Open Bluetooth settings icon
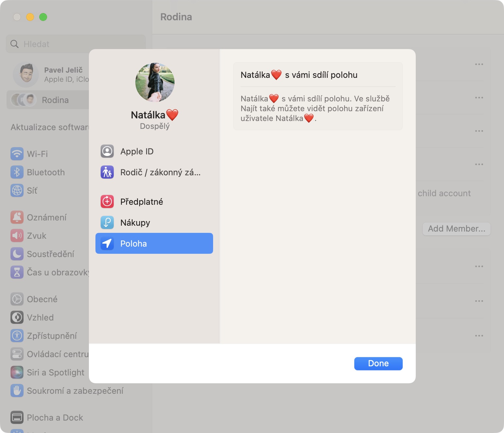Screen dimensions: 504x433 coord(17,172)
